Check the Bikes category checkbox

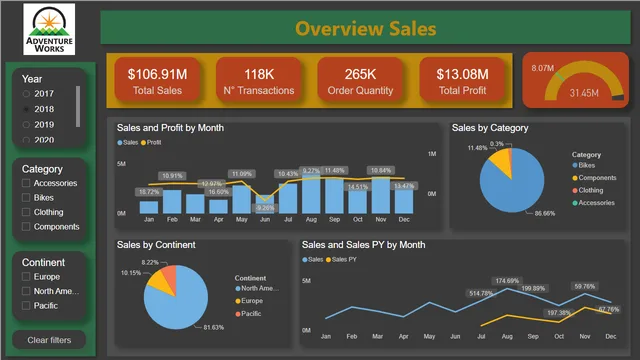tap(26, 198)
